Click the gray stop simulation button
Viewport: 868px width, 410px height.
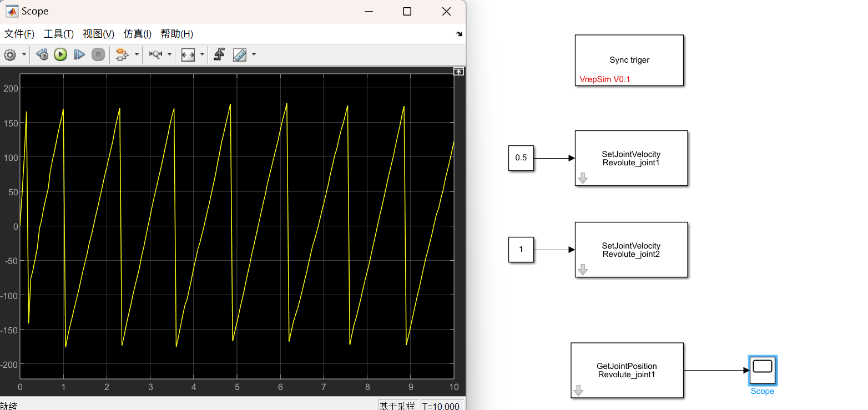tap(98, 54)
